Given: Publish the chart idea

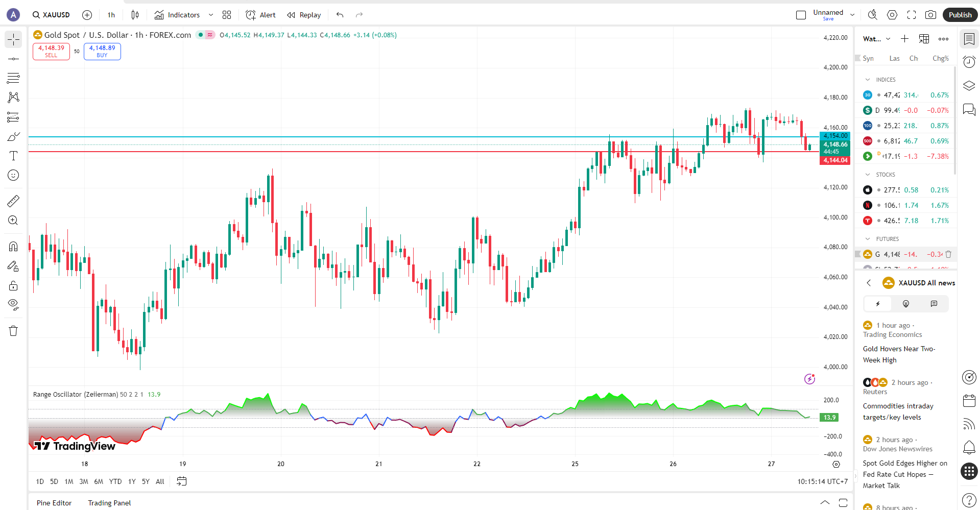Looking at the screenshot, I should point(960,15).
